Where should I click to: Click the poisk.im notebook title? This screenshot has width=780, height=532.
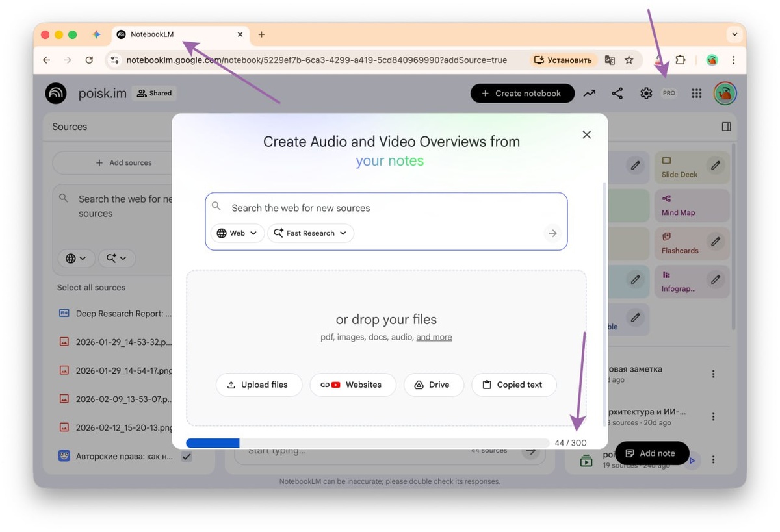pyautogui.click(x=102, y=94)
